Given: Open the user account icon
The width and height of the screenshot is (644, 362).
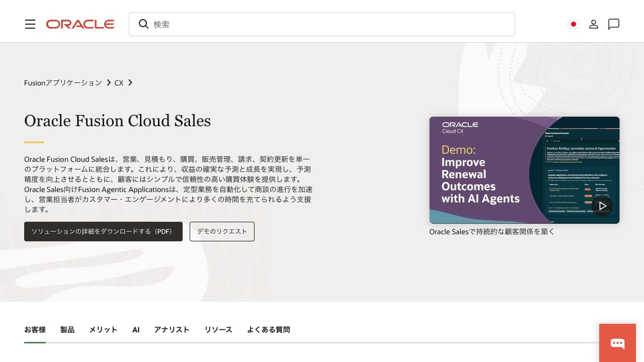Looking at the screenshot, I should click(x=594, y=24).
